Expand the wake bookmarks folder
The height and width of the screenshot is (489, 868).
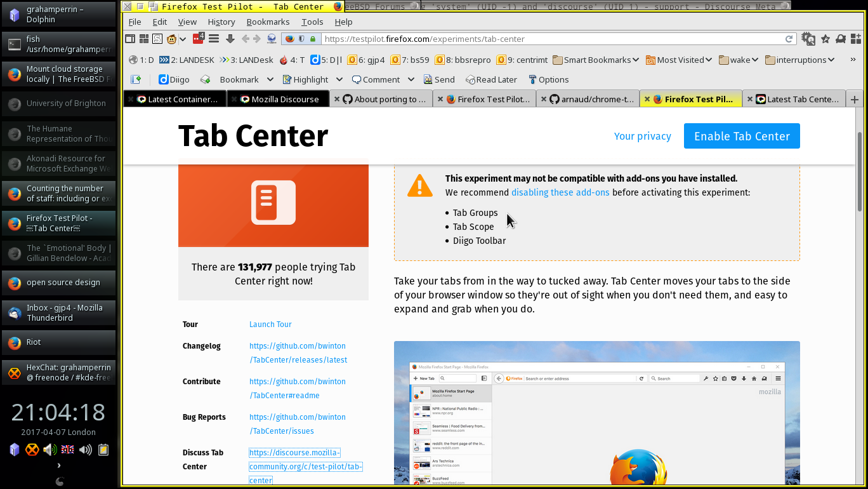(x=739, y=60)
